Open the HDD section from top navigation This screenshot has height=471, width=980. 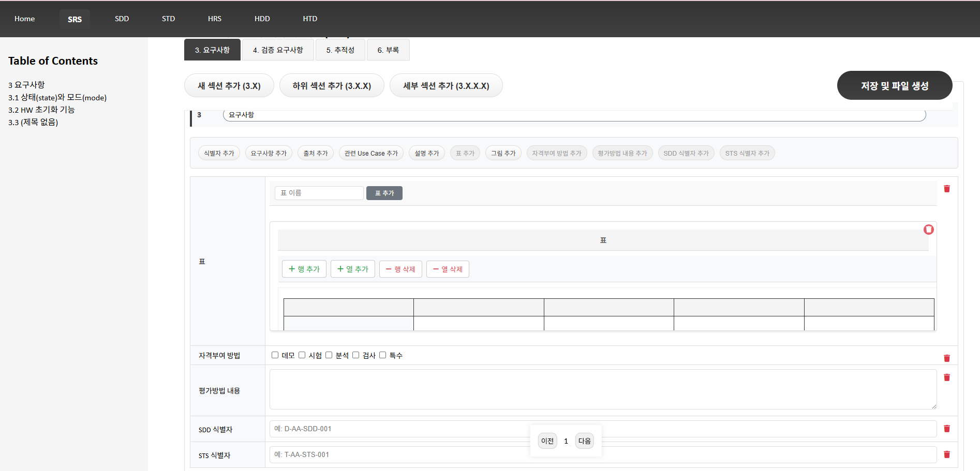coord(262,19)
